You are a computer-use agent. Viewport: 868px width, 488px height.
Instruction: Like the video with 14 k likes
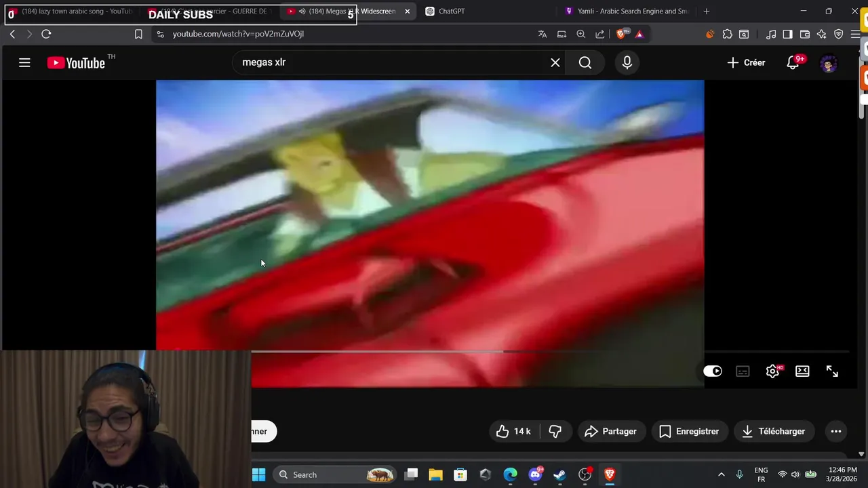tap(514, 431)
